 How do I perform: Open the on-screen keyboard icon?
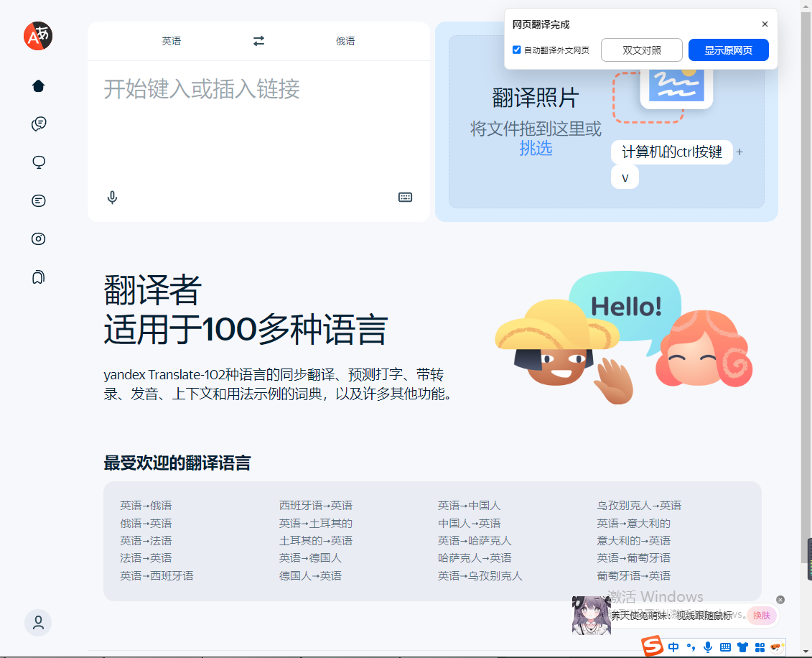point(405,198)
